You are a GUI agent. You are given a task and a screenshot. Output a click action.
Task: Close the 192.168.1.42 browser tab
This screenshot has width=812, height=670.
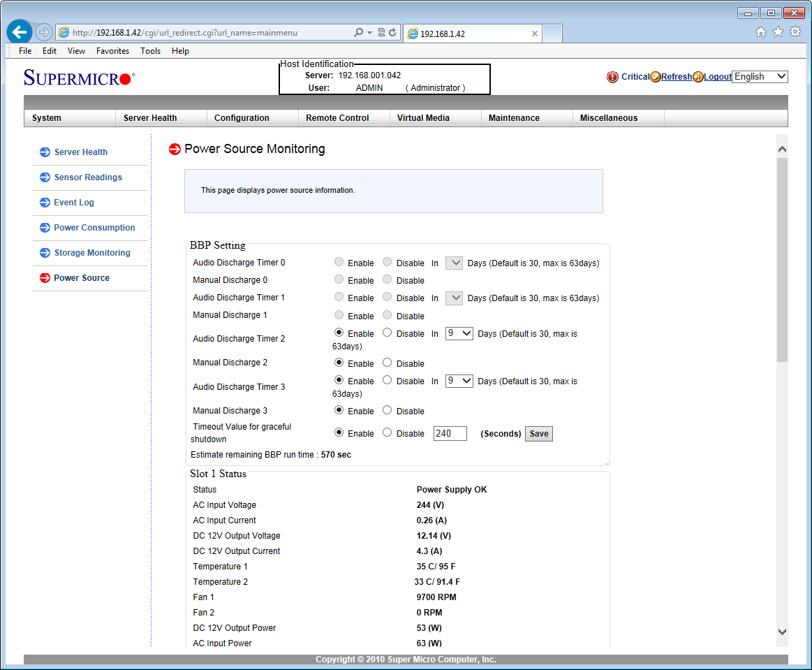coord(534,34)
